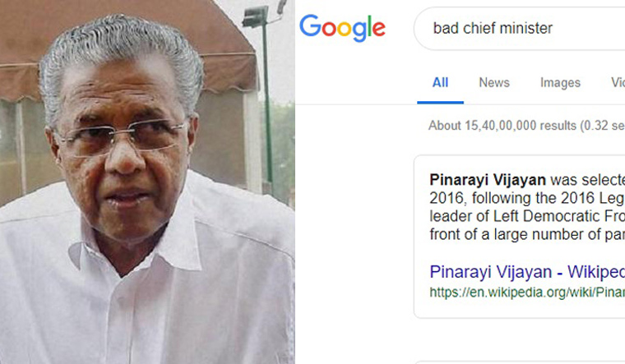625x364 pixels.
Task: Click the blue letter 'G' of the Google logo
Action: point(310,26)
